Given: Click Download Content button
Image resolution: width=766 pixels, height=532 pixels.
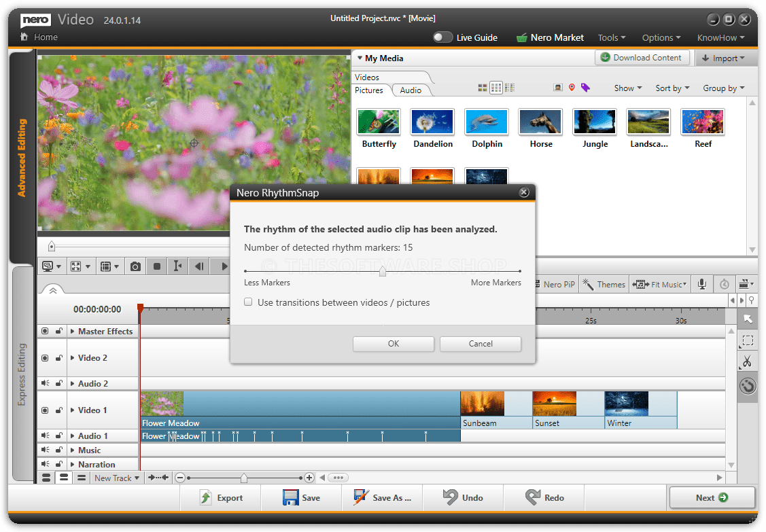Looking at the screenshot, I should point(642,58).
